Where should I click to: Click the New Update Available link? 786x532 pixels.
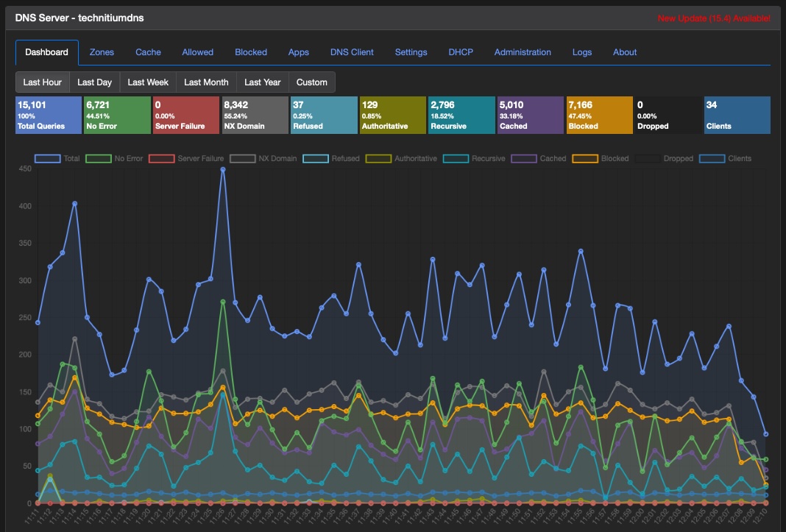714,18
